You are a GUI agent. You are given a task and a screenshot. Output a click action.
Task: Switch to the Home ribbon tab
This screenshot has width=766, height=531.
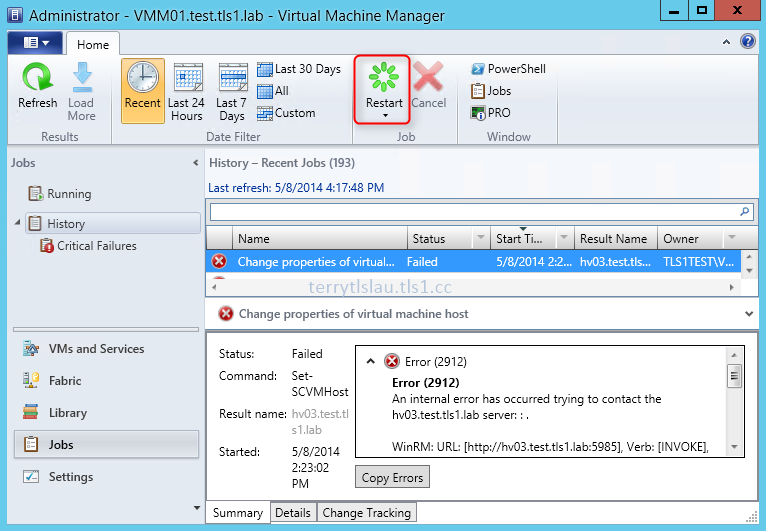tap(93, 44)
